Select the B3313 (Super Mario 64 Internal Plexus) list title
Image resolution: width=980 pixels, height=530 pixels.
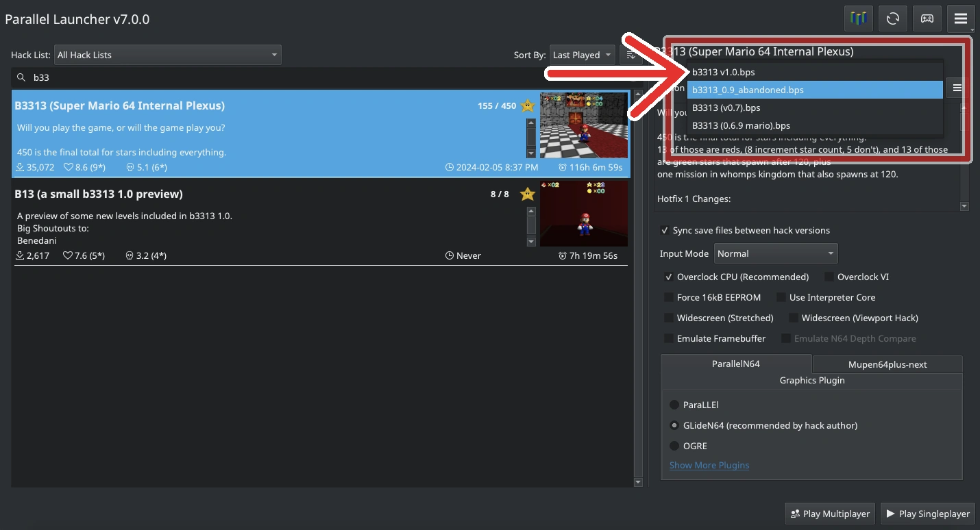pyautogui.click(x=120, y=105)
